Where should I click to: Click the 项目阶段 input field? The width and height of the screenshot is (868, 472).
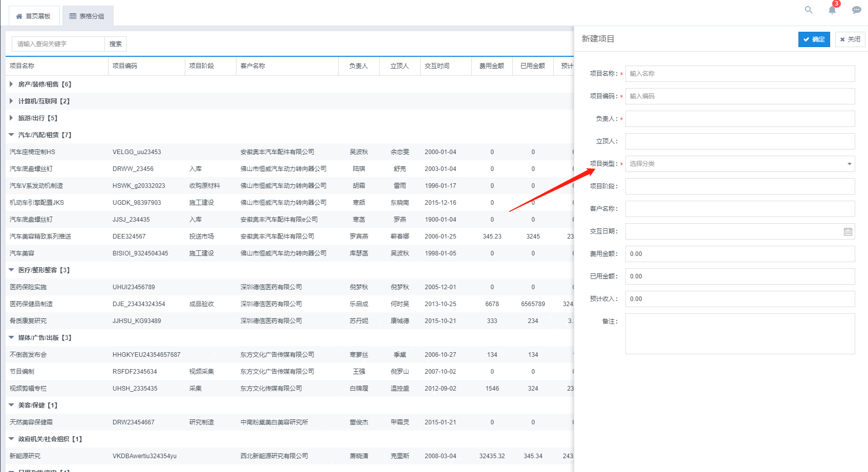[x=740, y=186]
